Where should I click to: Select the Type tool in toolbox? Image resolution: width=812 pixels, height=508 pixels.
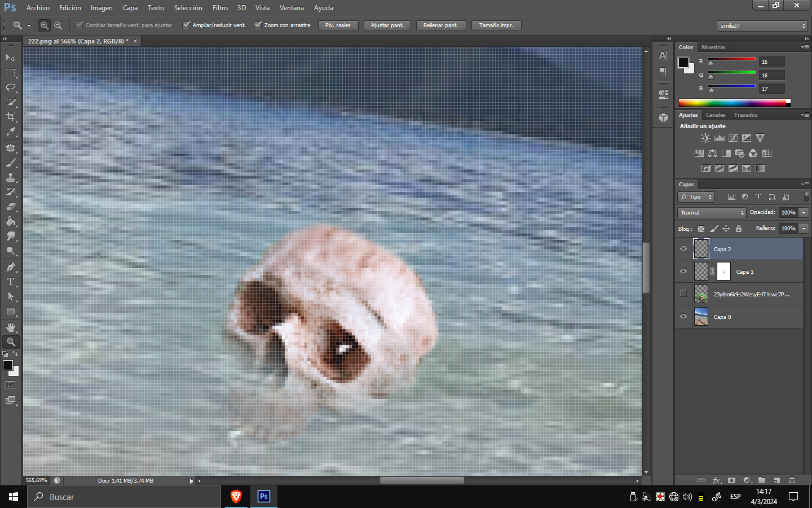[11, 282]
